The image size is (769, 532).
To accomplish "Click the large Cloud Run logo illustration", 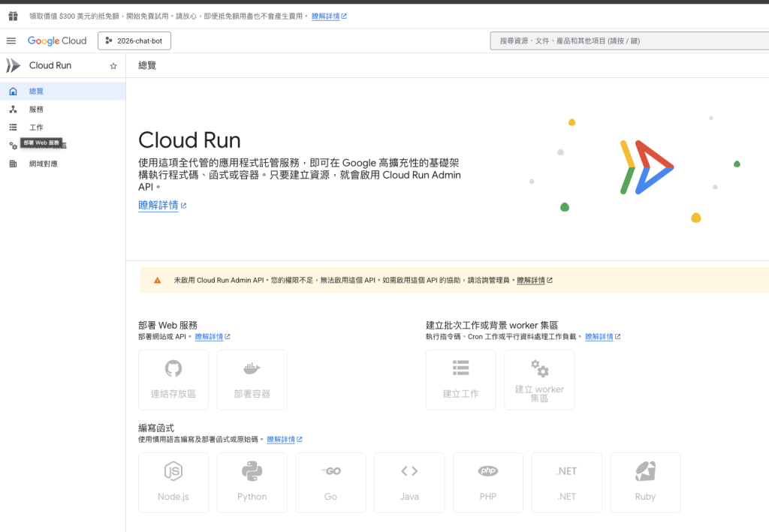I will coord(647,167).
